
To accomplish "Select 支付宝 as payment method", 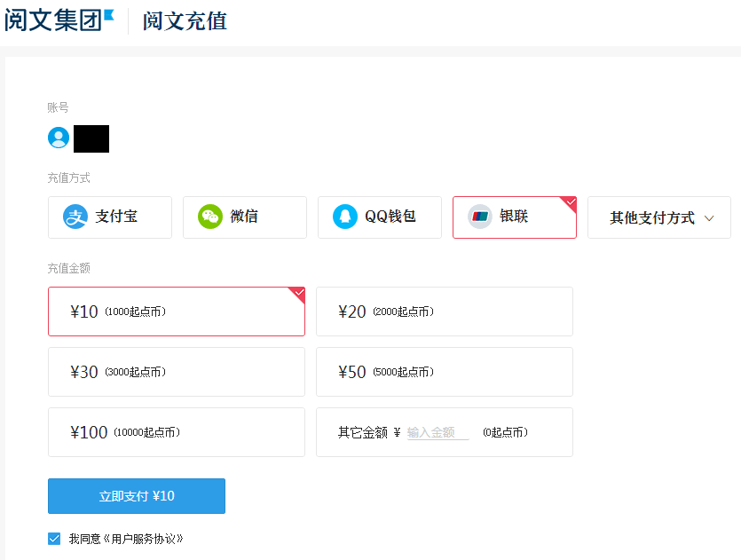I will 110,217.
